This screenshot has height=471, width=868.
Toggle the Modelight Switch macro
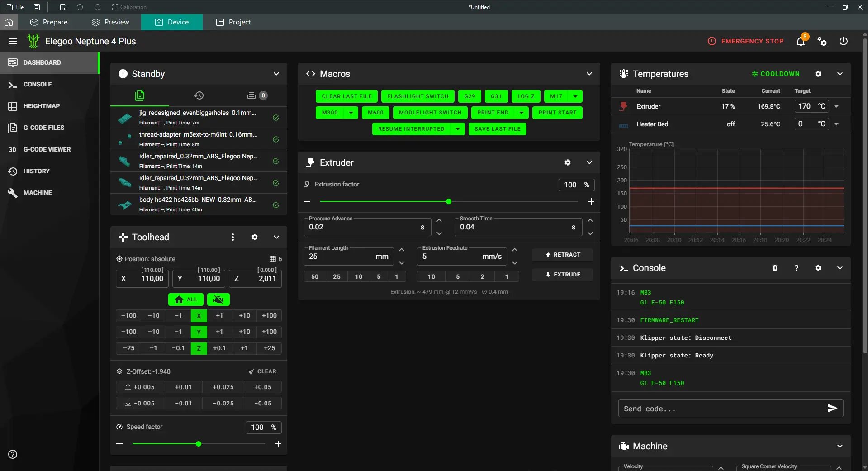coord(430,113)
